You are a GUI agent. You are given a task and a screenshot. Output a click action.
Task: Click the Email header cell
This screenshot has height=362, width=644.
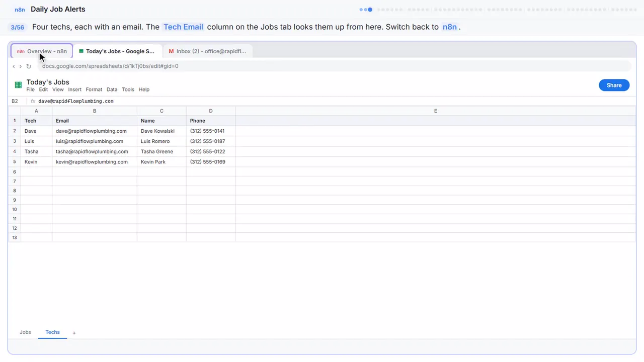pyautogui.click(x=95, y=121)
